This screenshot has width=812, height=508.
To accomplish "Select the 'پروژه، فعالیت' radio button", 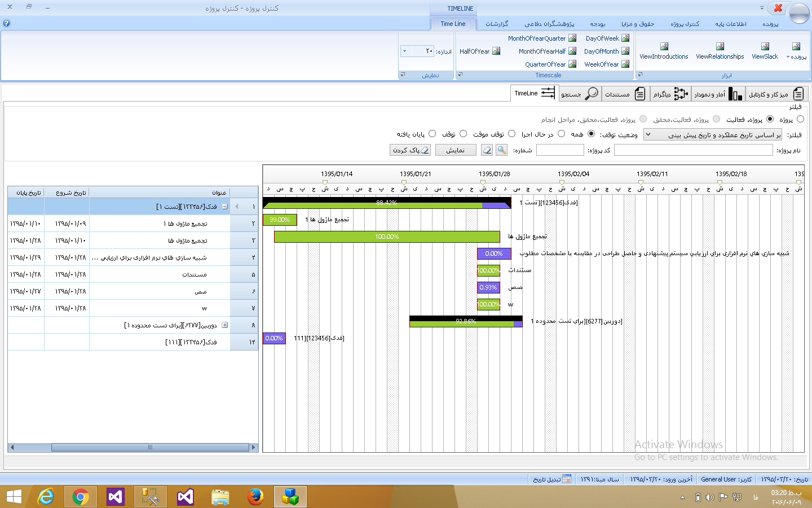I will coord(770,119).
